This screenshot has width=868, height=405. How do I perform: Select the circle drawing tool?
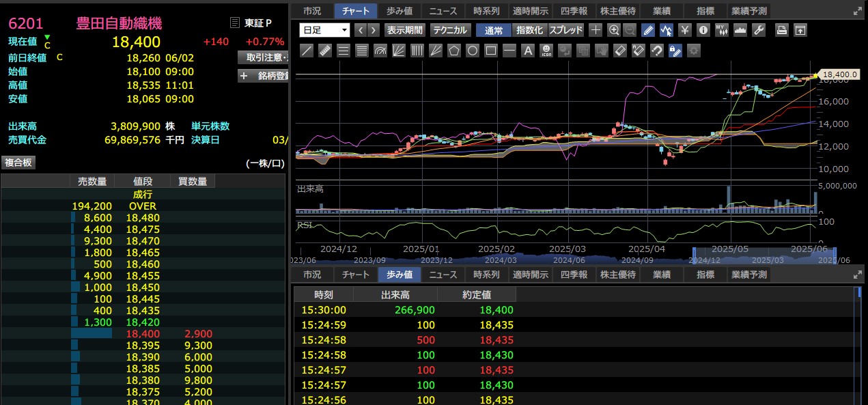click(x=473, y=51)
